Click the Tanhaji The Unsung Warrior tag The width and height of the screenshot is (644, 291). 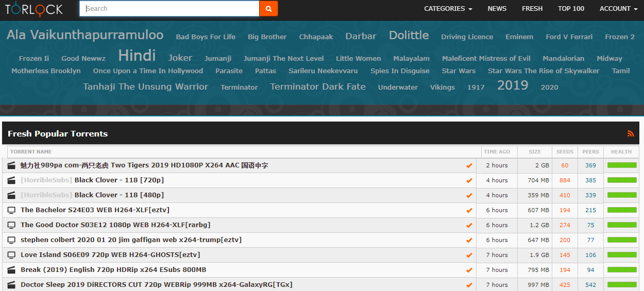(146, 87)
